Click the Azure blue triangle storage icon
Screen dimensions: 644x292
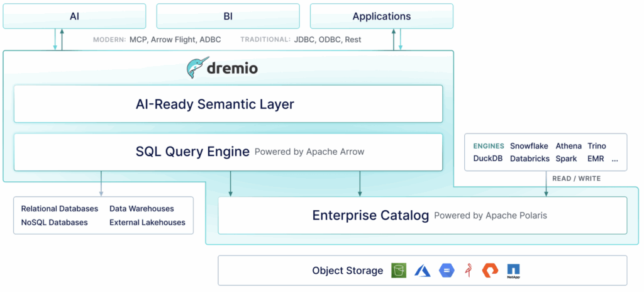tap(422, 270)
